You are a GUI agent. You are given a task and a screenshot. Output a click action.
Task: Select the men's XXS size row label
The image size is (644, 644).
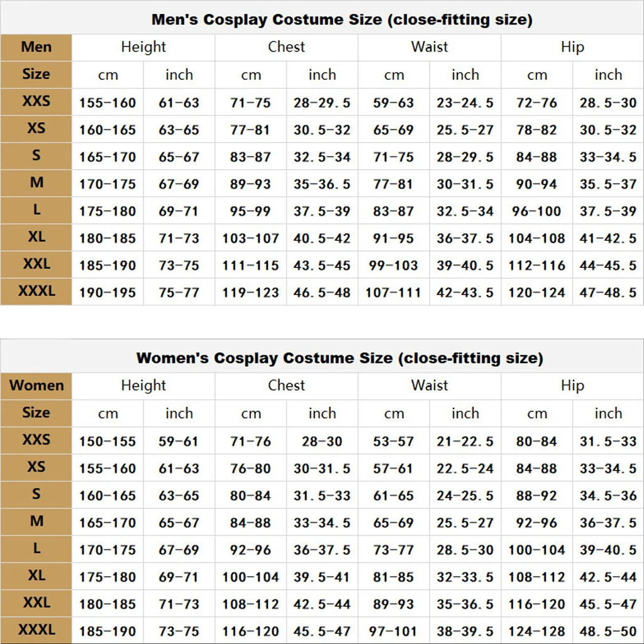point(36,101)
